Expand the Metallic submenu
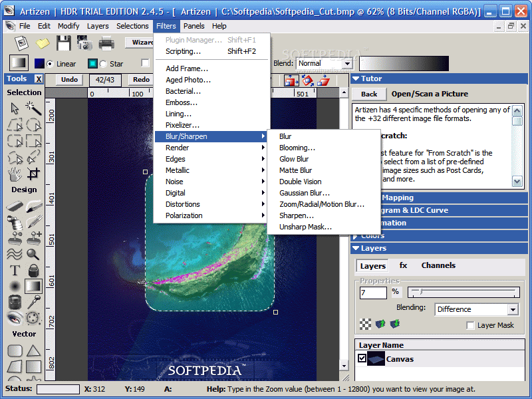The width and height of the screenshot is (532, 399). [210, 170]
